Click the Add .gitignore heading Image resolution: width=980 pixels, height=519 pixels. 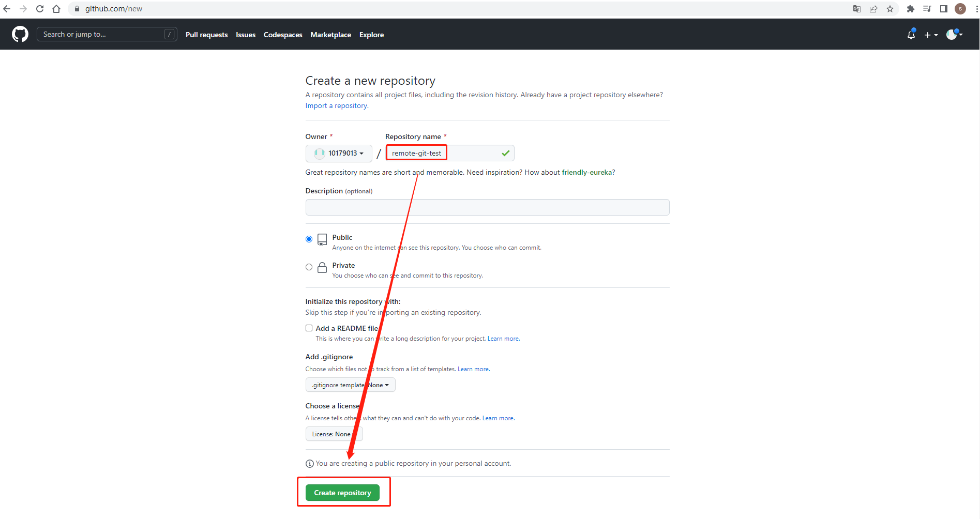pos(329,357)
